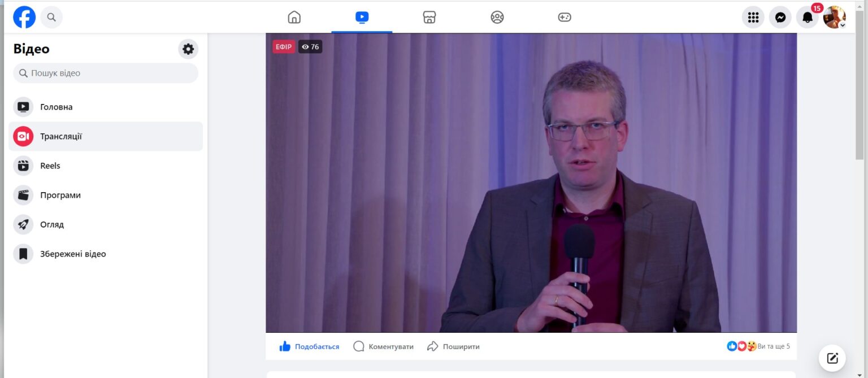Select Трансляції in the sidebar
This screenshot has width=868, height=378.
coord(106,136)
